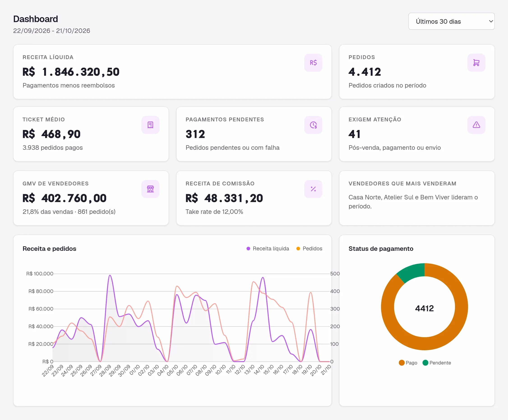Click the 22/09/2026 - 21/10/2026 date range
This screenshot has height=420, width=508.
(51, 31)
